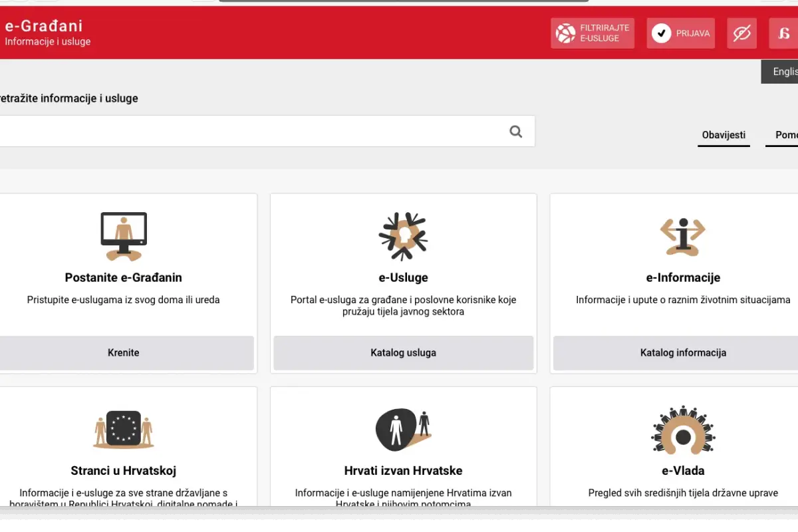Toggle the crossed-eye accessibility icon
This screenshot has height=532, width=798.
pyautogui.click(x=741, y=33)
